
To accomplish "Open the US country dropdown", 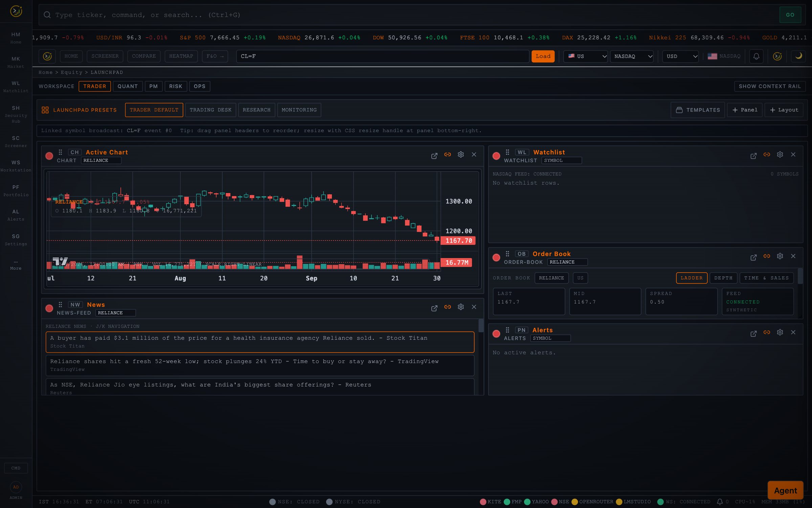I will [x=586, y=56].
